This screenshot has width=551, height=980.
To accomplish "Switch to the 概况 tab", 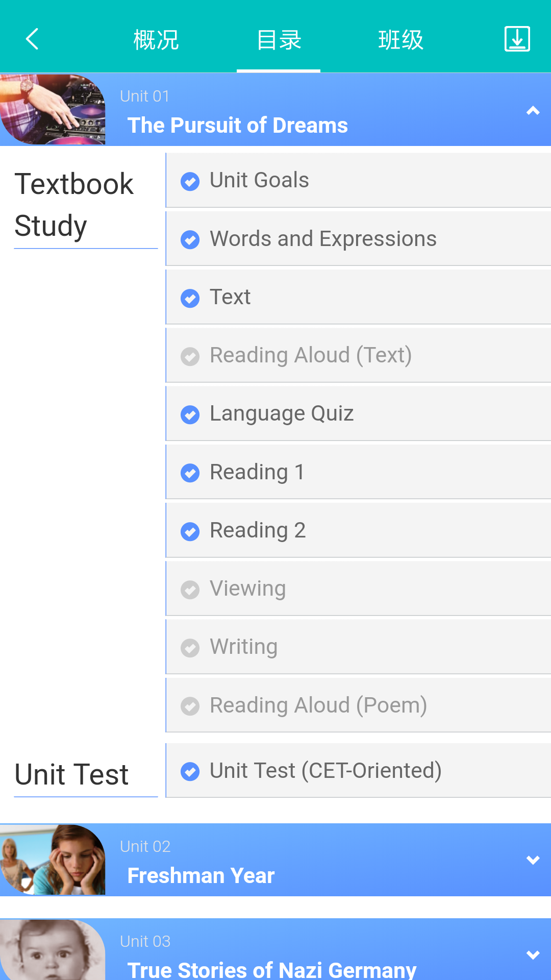I will tap(156, 39).
